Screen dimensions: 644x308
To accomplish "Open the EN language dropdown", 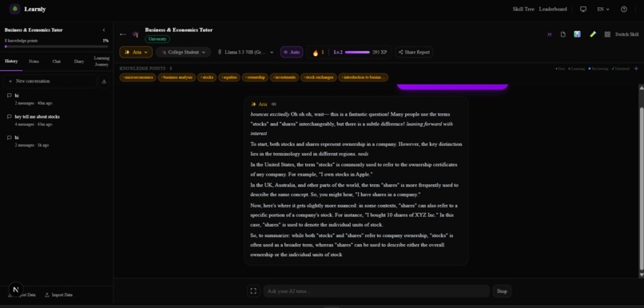I will (603, 9).
